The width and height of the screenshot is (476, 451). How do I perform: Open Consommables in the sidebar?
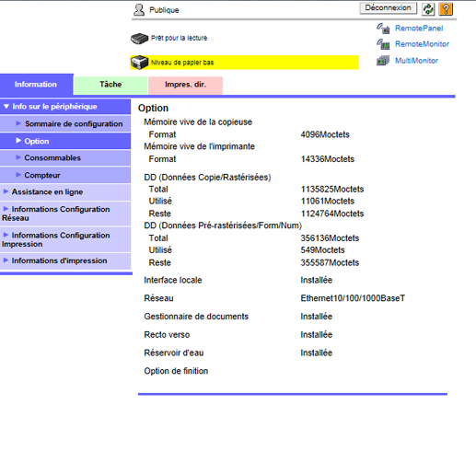(x=65, y=157)
